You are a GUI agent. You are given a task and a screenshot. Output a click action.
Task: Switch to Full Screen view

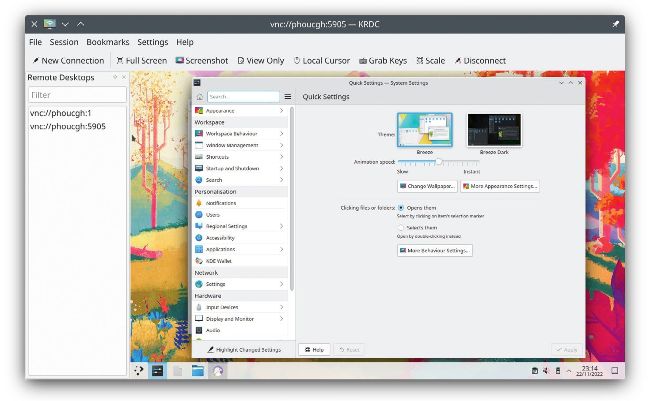(x=141, y=60)
